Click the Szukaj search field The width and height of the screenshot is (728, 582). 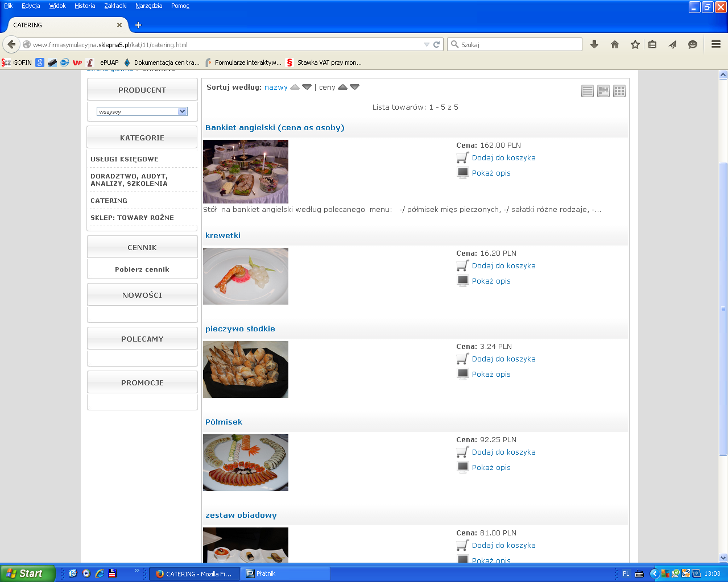pos(515,44)
